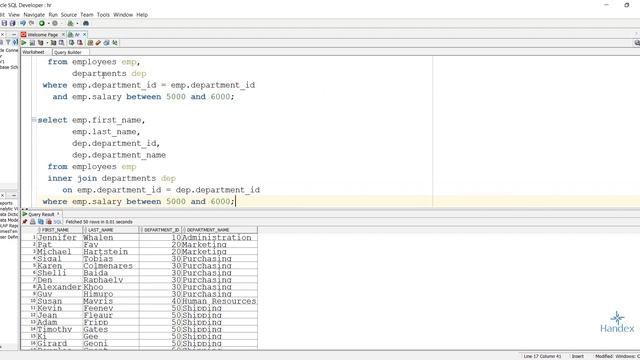Collapse the select statement fold marker

tap(34, 120)
